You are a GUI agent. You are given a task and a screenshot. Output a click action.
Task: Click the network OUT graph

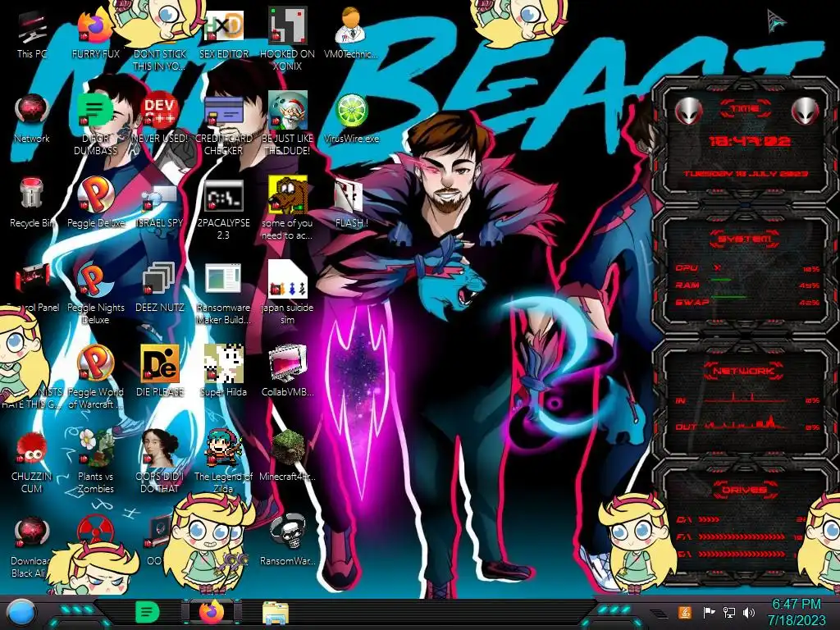(x=746, y=423)
